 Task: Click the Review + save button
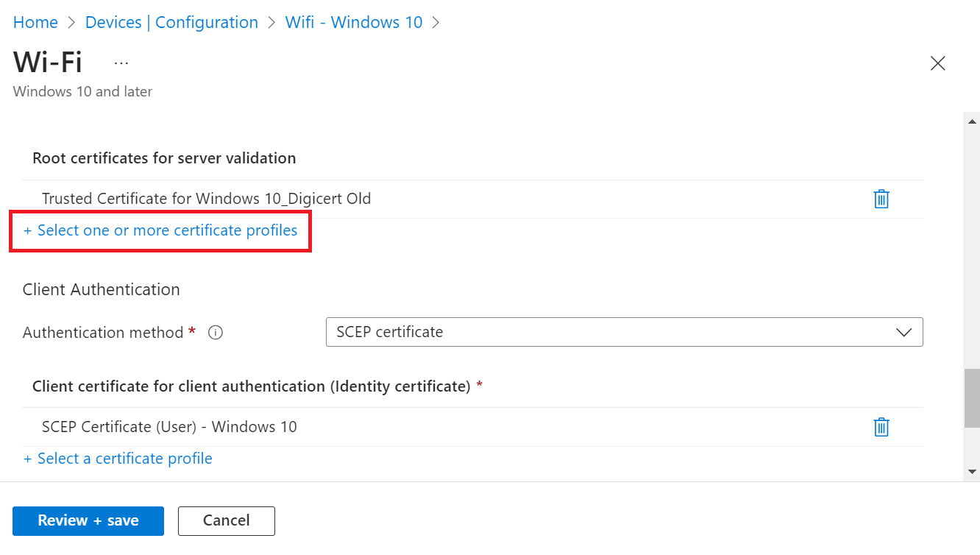[88, 520]
